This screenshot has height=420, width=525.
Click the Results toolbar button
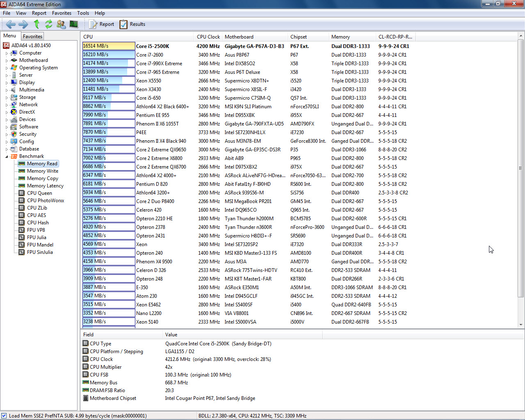pyautogui.click(x=132, y=24)
